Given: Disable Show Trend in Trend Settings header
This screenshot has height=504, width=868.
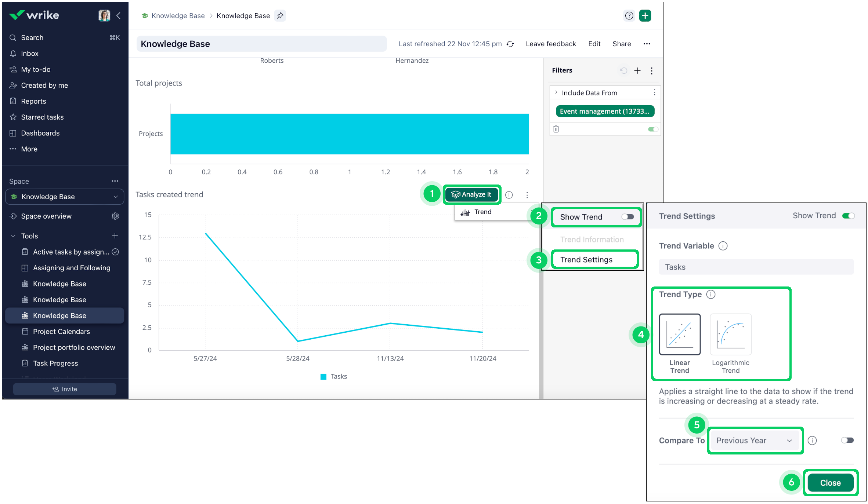Looking at the screenshot, I should click(x=848, y=216).
